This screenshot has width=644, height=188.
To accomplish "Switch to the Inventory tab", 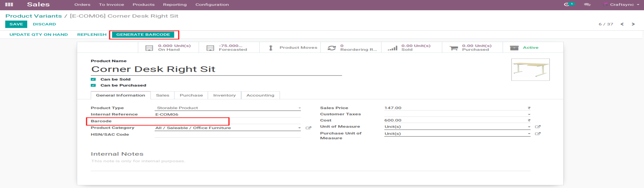I will tap(224, 95).
